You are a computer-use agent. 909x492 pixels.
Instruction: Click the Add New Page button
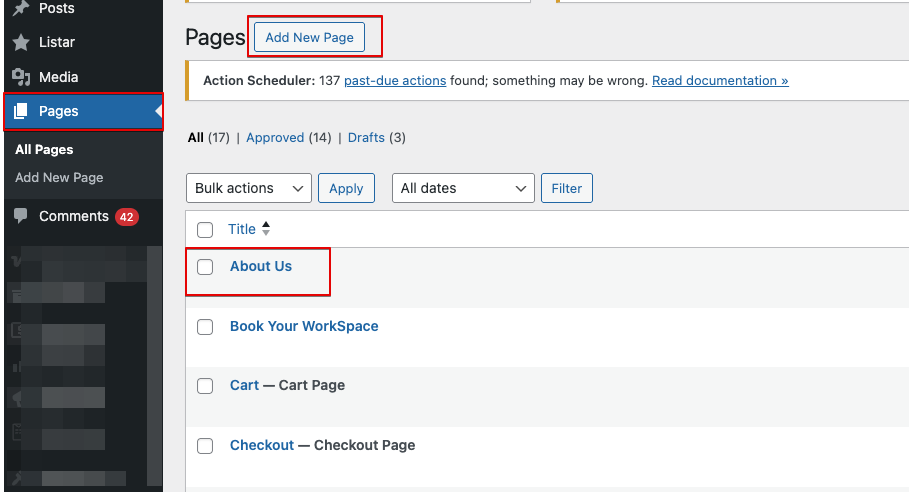[x=309, y=37]
